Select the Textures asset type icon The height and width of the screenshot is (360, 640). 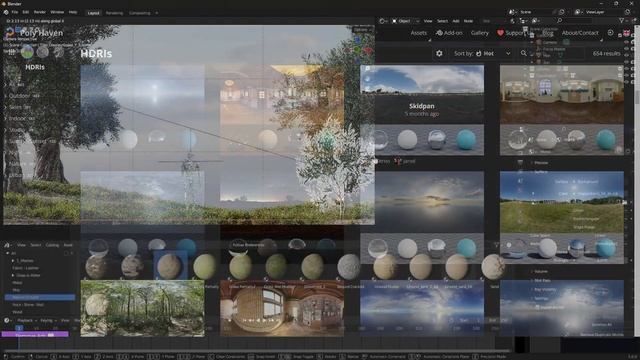(x=42, y=52)
